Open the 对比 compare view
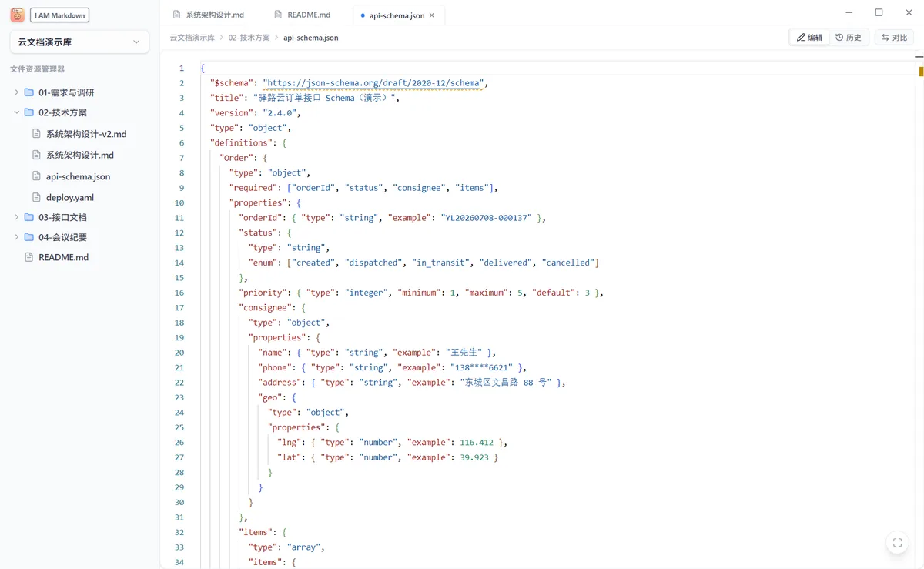924x569 pixels. (894, 37)
